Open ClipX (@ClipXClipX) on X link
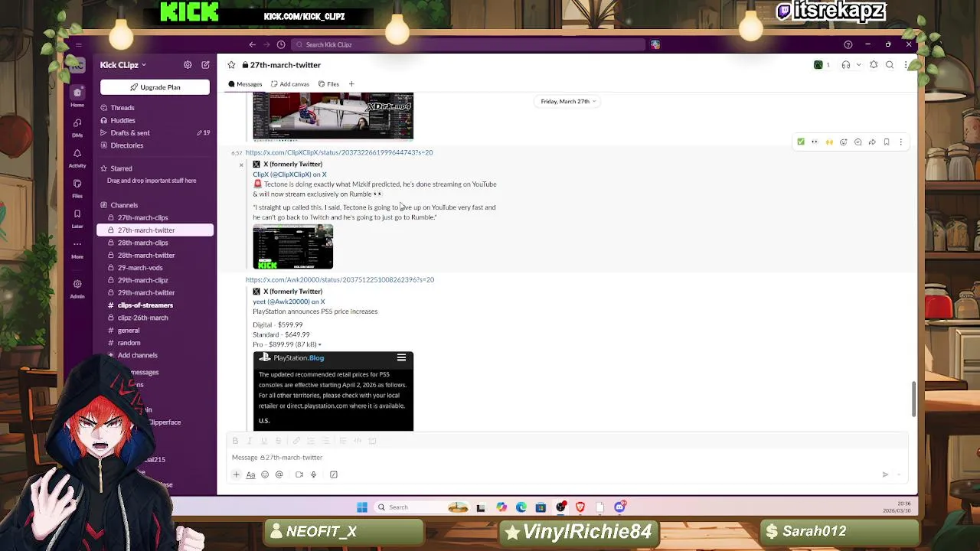Viewport: 980px width, 551px height. point(289,174)
